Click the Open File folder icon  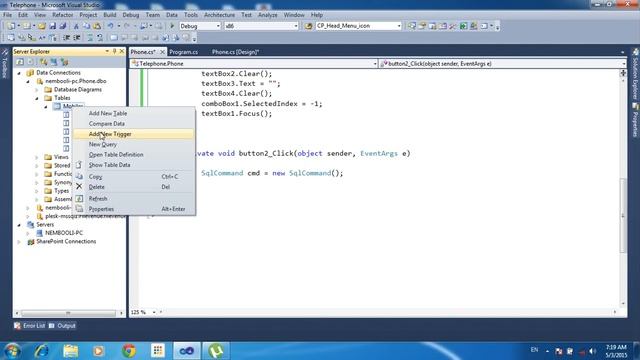(42, 26)
